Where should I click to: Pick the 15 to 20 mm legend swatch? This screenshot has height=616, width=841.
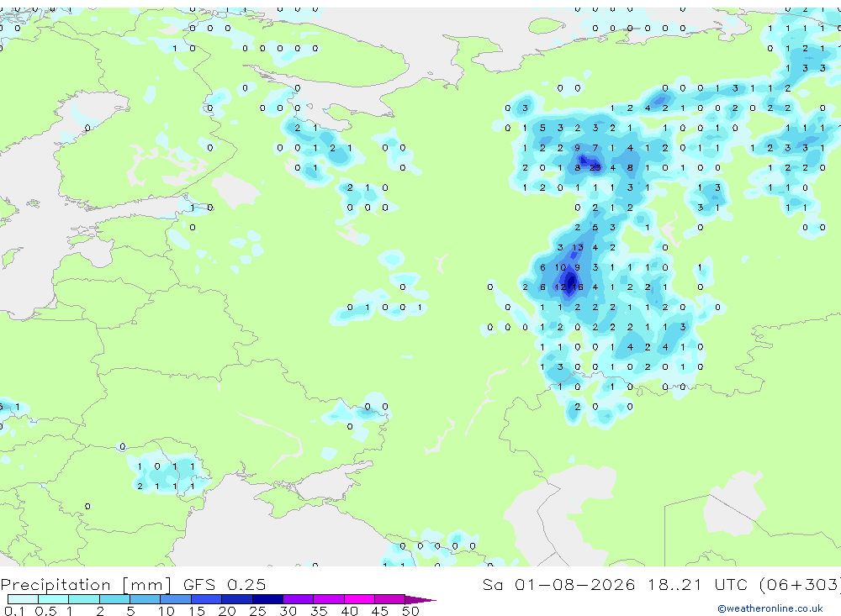click(206, 599)
